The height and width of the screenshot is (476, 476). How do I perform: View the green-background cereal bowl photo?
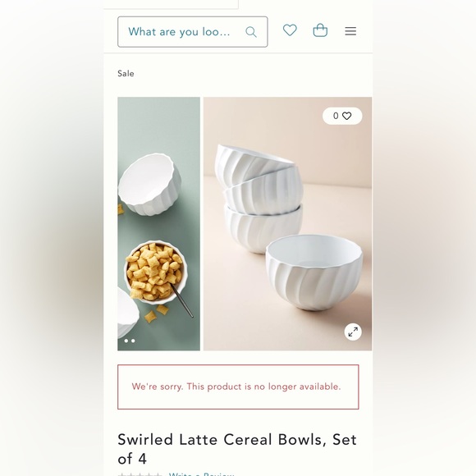click(158, 224)
